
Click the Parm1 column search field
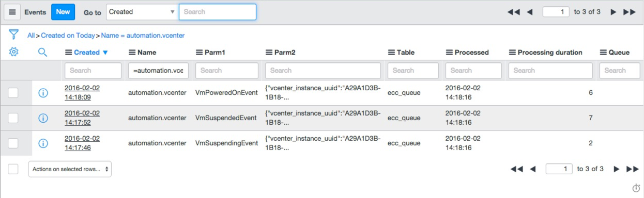[227, 71]
